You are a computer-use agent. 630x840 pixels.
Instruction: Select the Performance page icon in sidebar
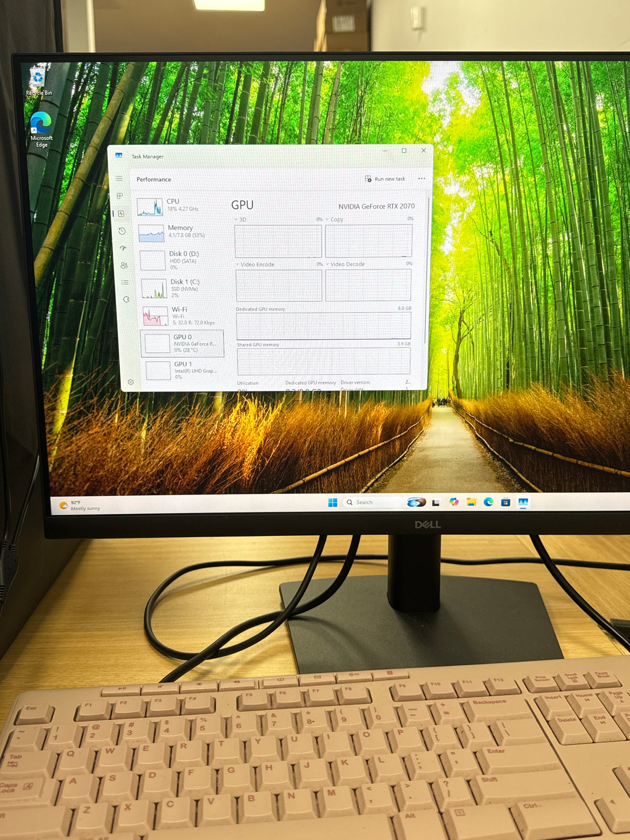121,214
